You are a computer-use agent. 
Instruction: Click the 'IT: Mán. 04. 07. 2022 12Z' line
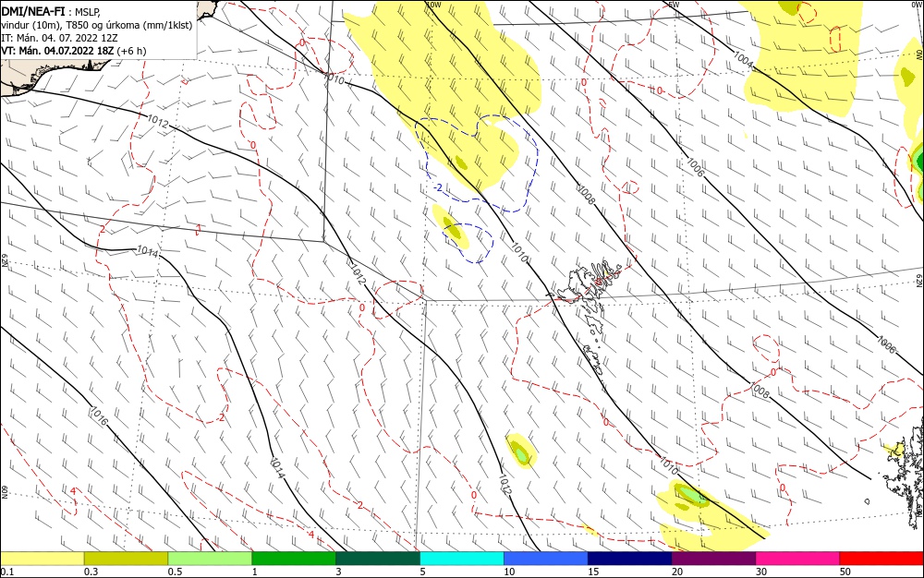pos(59,38)
